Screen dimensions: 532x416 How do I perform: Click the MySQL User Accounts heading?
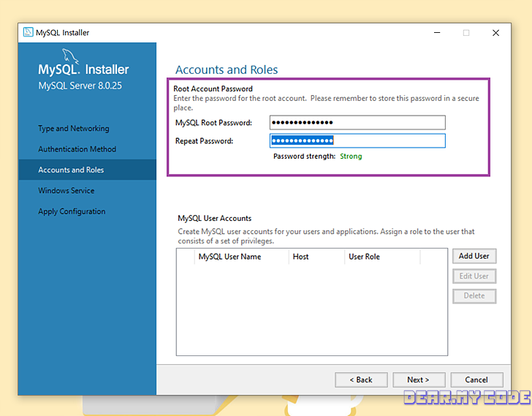coord(214,218)
